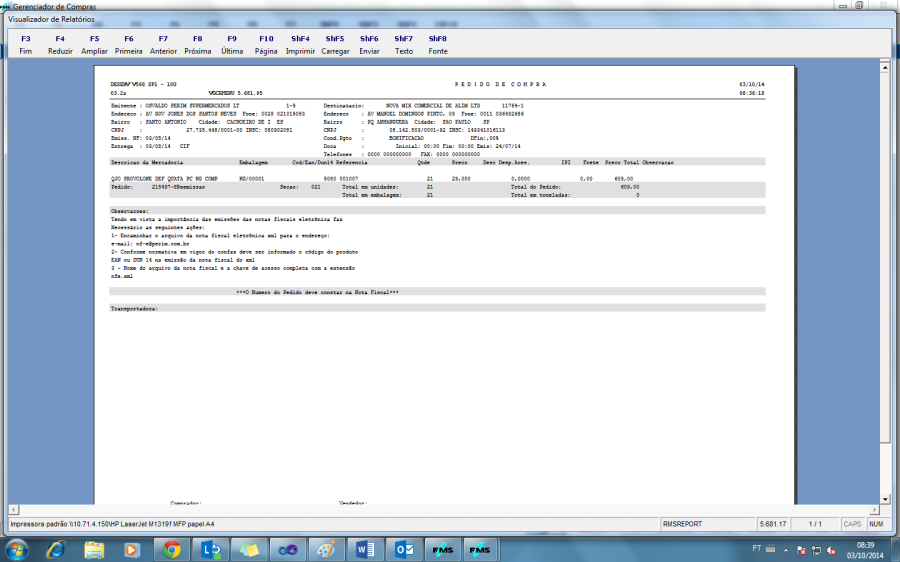Viewport: 900px width, 562px height.
Task: Click the horizontal scrollbar right arrow
Action: (874, 510)
